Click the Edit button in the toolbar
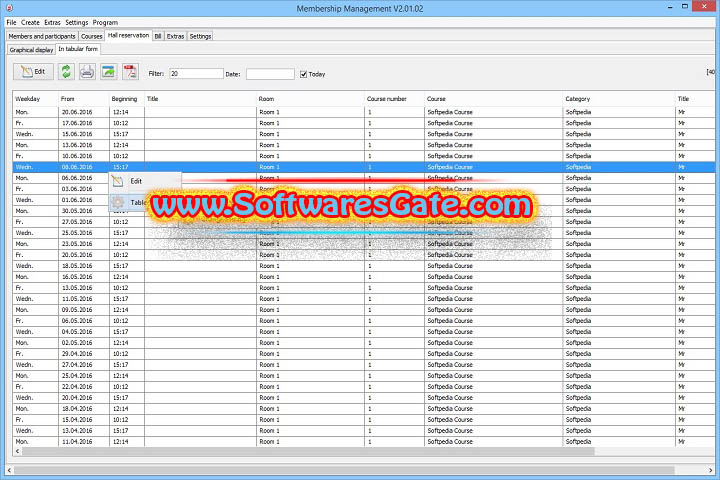Image resolution: width=720 pixels, height=480 pixels. click(x=33, y=72)
